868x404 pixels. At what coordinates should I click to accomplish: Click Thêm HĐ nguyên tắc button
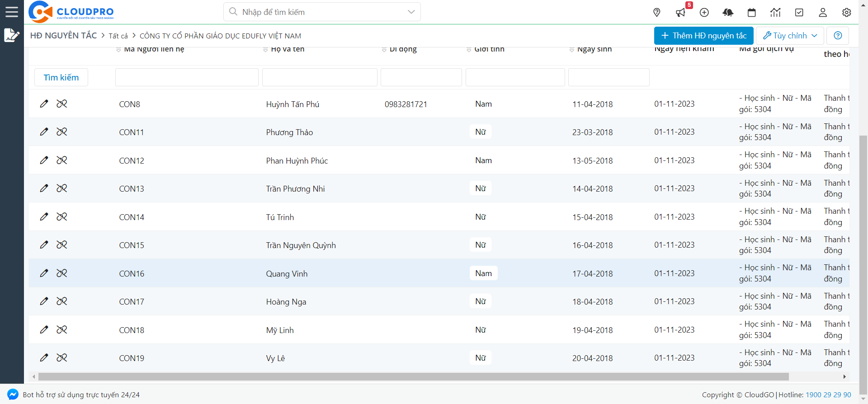tap(704, 35)
